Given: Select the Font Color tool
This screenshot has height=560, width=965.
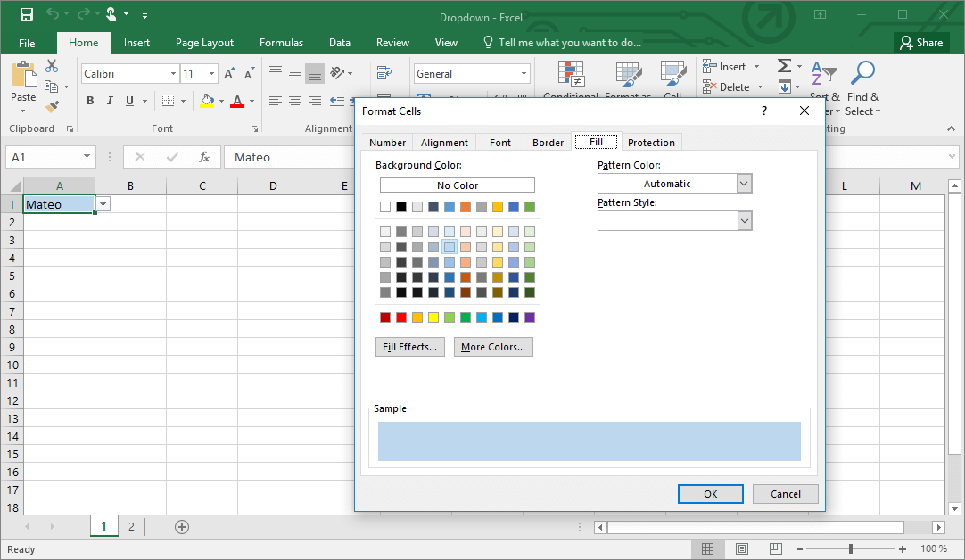Looking at the screenshot, I should click(239, 101).
